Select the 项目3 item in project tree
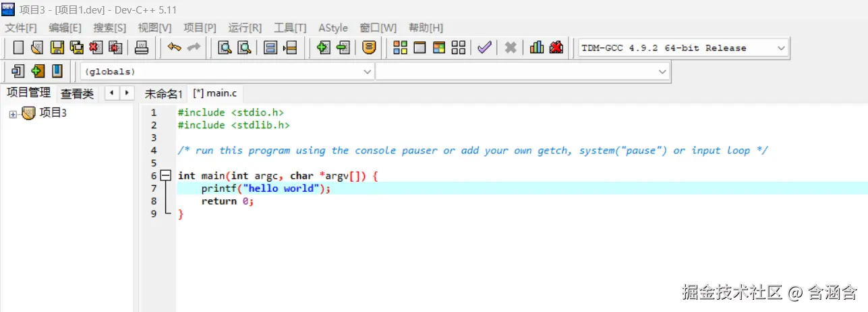The image size is (868, 312). tap(53, 113)
